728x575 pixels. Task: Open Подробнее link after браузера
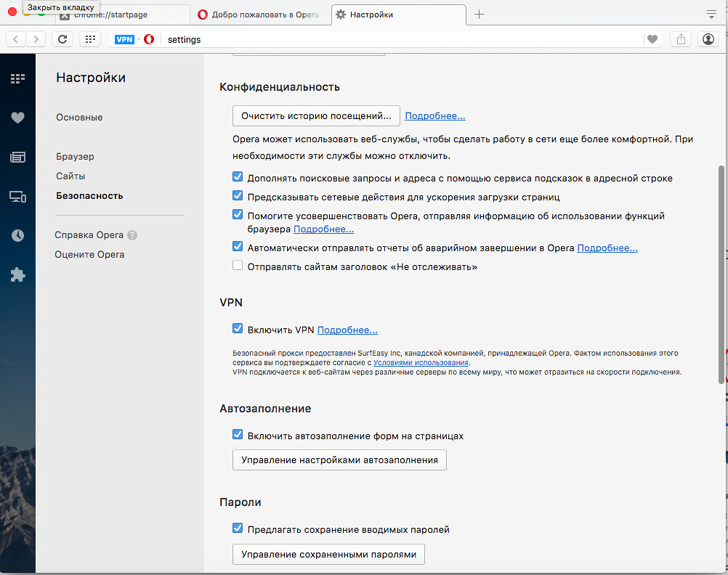point(323,229)
